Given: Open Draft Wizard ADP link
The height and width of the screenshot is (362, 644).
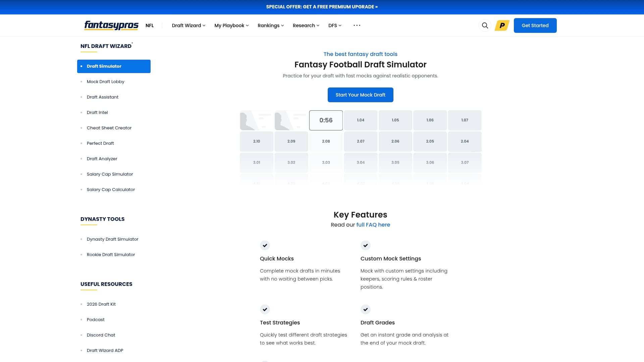Looking at the screenshot, I should coord(105,351).
